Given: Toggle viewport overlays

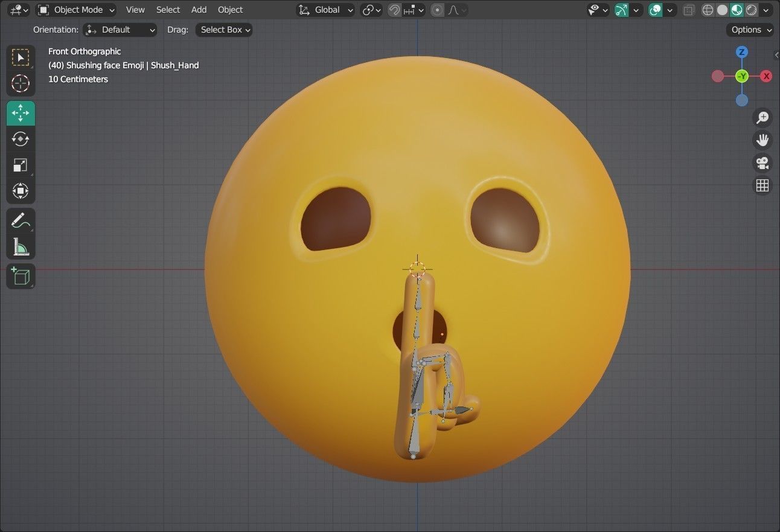Looking at the screenshot, I should click(x=655, y=10).
